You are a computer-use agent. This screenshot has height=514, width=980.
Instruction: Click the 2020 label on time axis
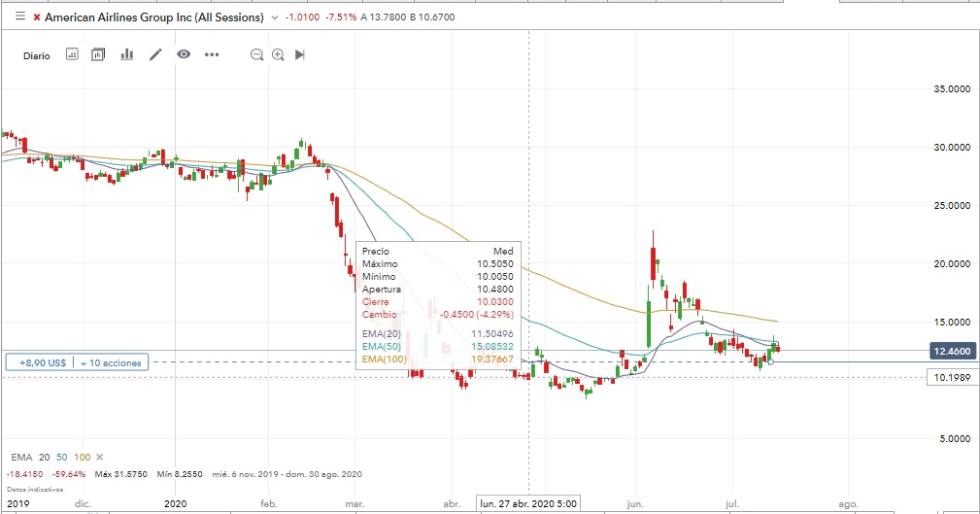(x=176, y=503)
